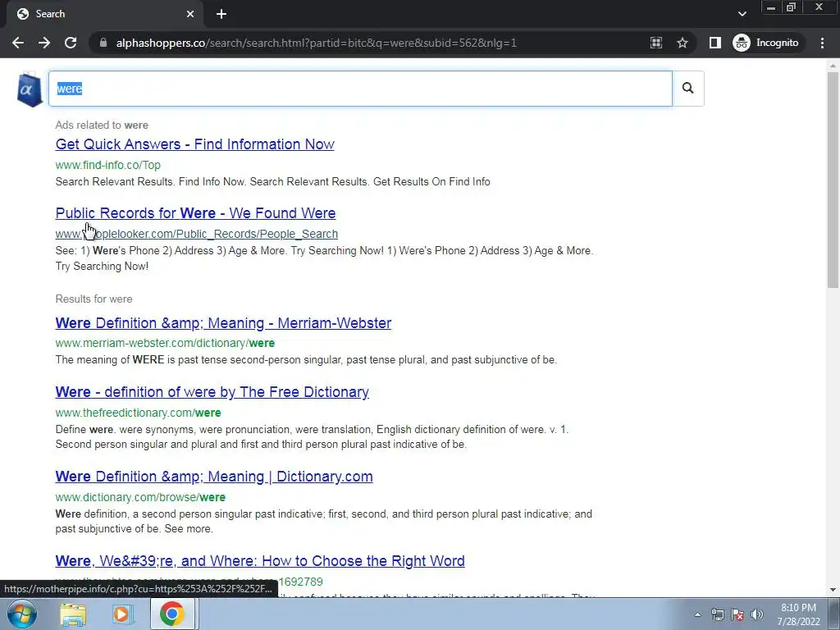Viewport: 840px width, 630px height.
Task: Open the Action Center flag icon
Action: 737,614
